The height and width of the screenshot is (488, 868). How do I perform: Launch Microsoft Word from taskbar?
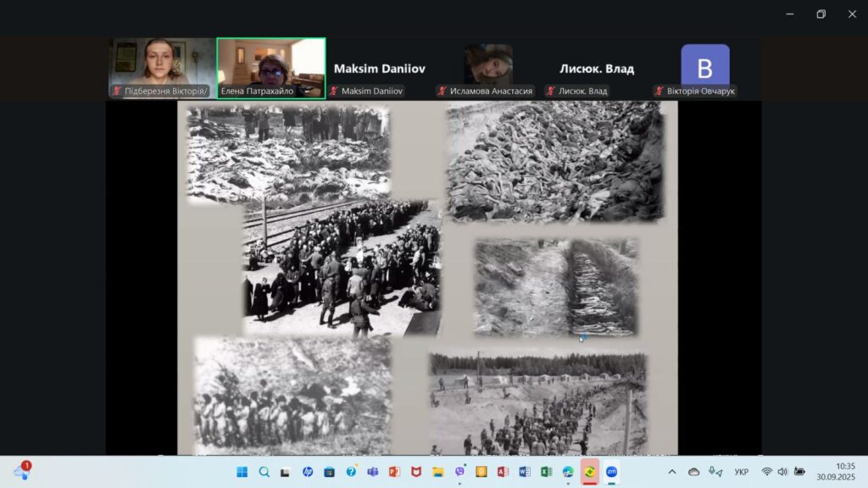pos(524,472)
